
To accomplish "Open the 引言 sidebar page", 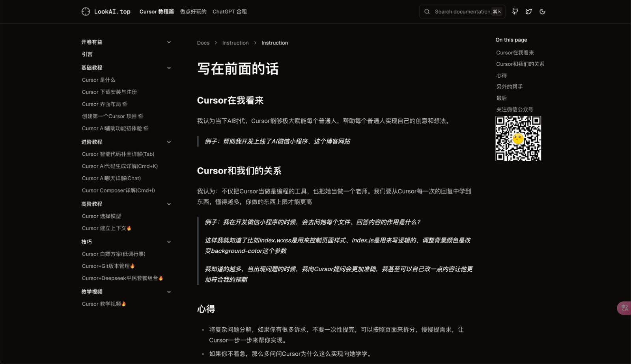I will pos(87,54).
